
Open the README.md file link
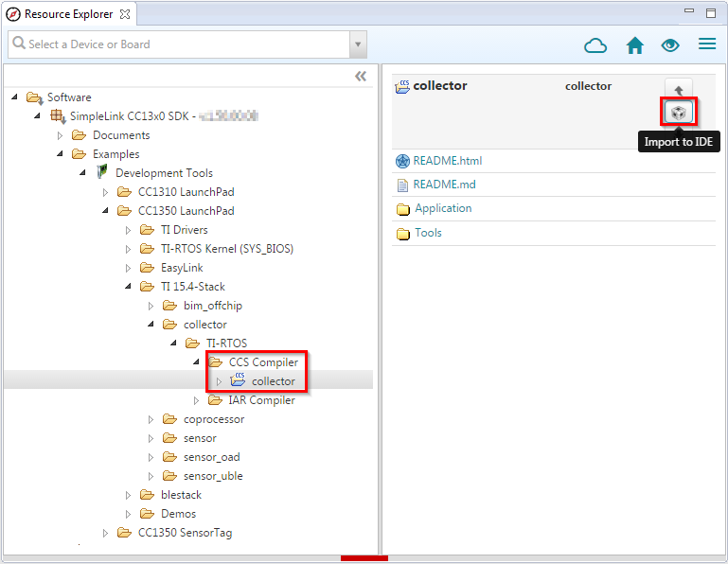point(444,185)
